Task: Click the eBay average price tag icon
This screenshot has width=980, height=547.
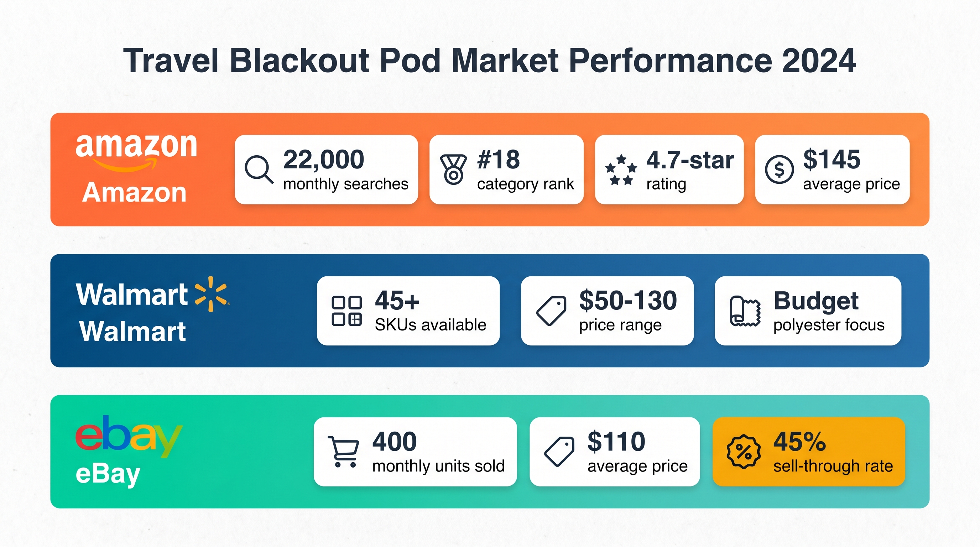Action: (x=559, y=452)
